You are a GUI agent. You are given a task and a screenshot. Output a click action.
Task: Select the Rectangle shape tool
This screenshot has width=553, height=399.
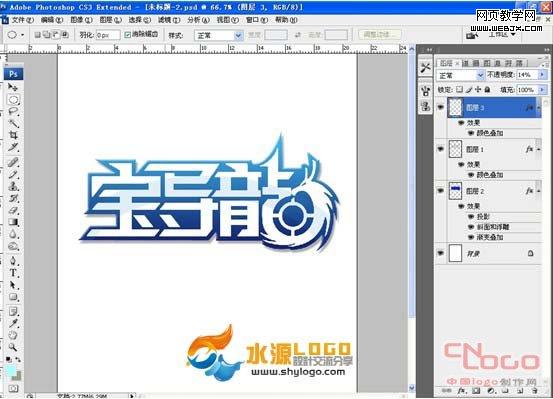click(x=13, y=297)
